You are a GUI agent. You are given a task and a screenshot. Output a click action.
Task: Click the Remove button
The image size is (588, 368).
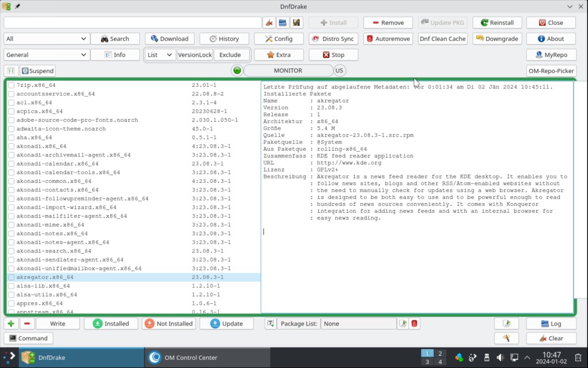[388, 22]
